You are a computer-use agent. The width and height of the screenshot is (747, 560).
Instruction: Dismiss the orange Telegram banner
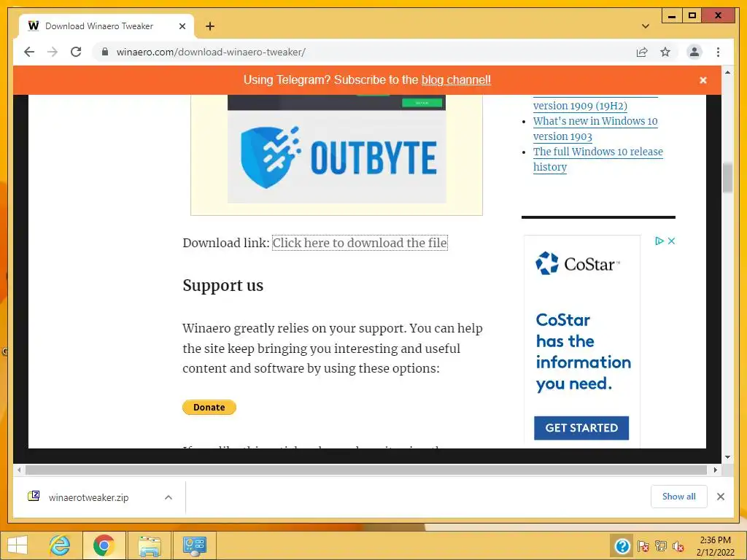pyautogui.click(x=703, y=80)
